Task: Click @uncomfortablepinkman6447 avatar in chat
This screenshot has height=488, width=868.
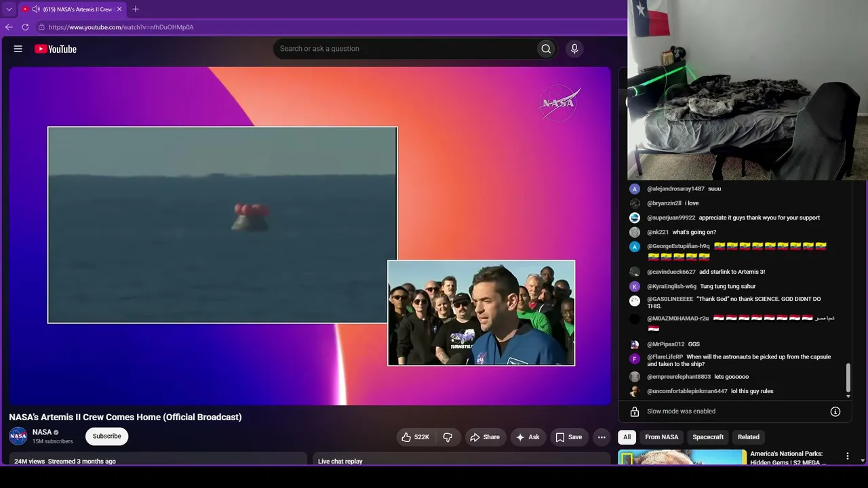Action: pyautogui.click(x=635, y=391)
